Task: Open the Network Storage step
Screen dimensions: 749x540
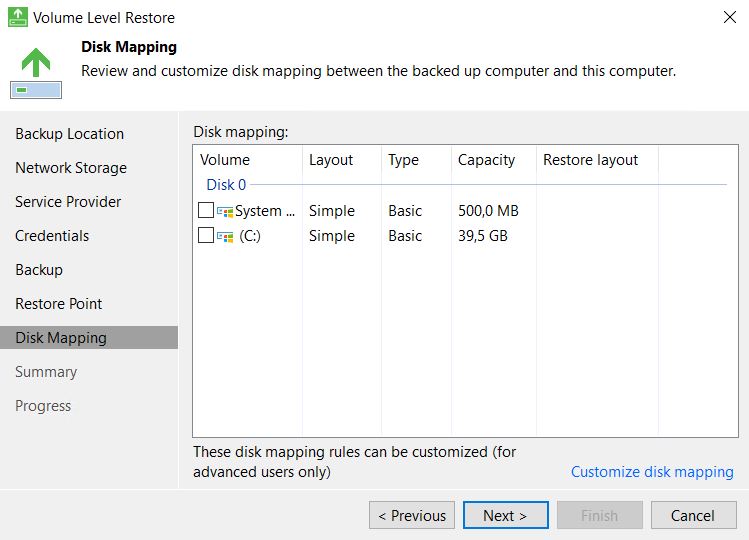Action: coord(71,168)
